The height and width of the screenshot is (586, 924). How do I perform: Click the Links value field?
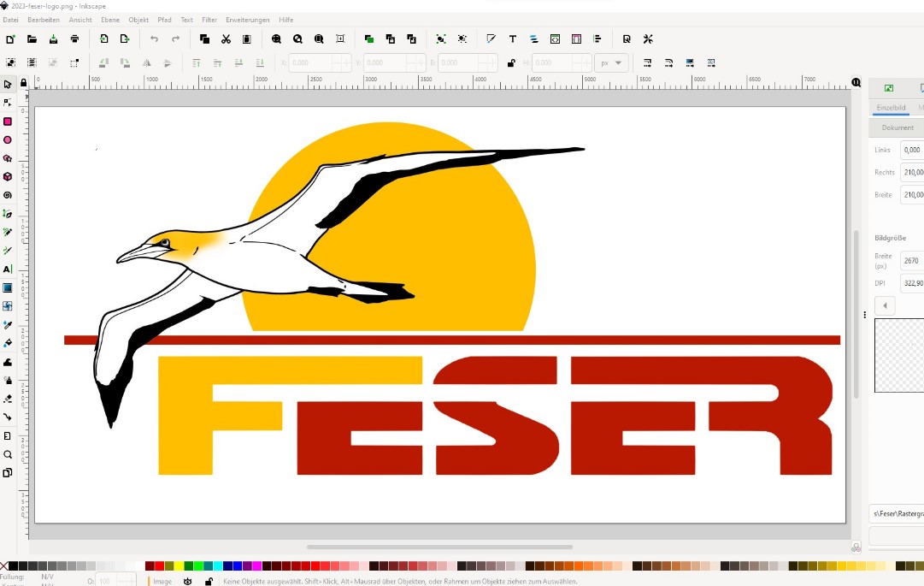(912, 150)
